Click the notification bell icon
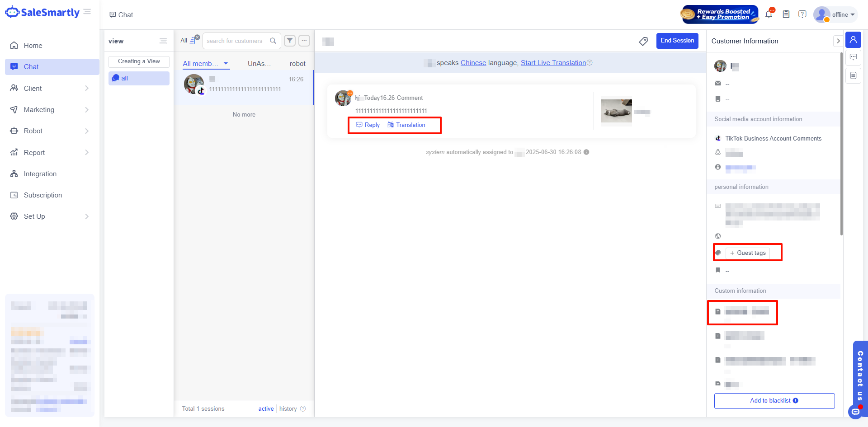This screenshot has height=427, width=868. pos(769,14)
